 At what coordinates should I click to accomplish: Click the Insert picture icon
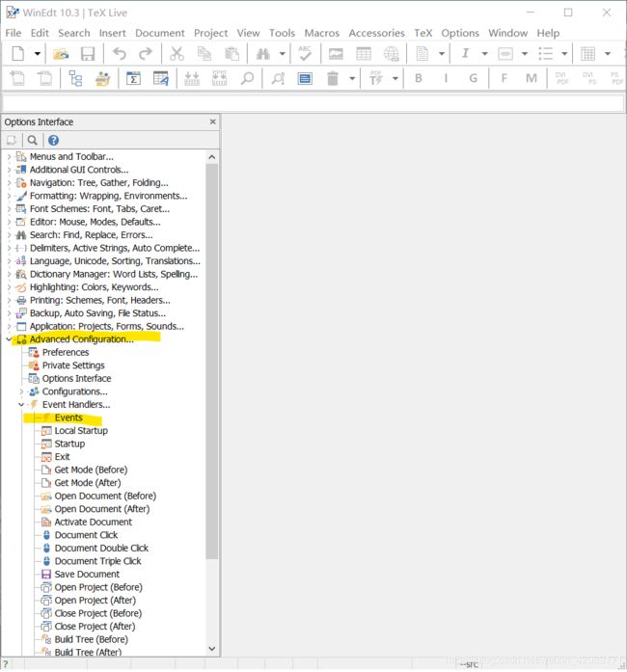tap(336, 54)
